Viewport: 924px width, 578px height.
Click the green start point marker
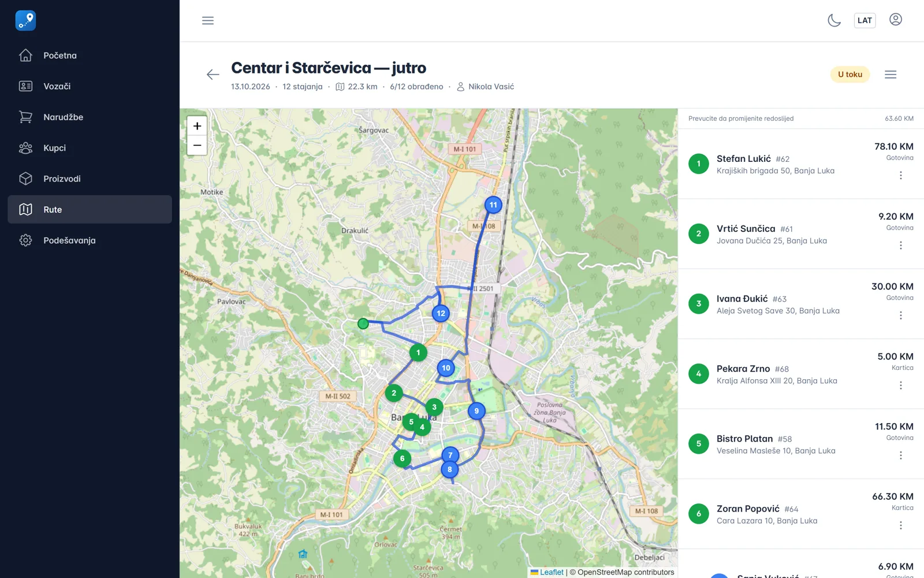pyautogui.click(x=363, y=324)
